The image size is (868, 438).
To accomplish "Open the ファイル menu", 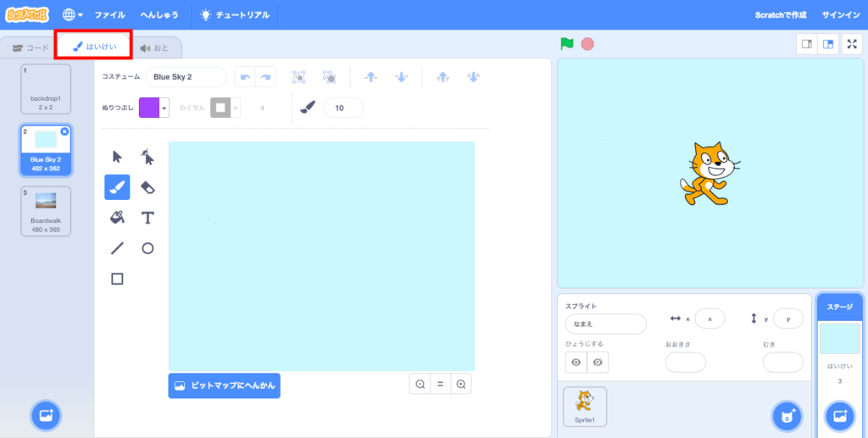I will [x=109, y=15].
